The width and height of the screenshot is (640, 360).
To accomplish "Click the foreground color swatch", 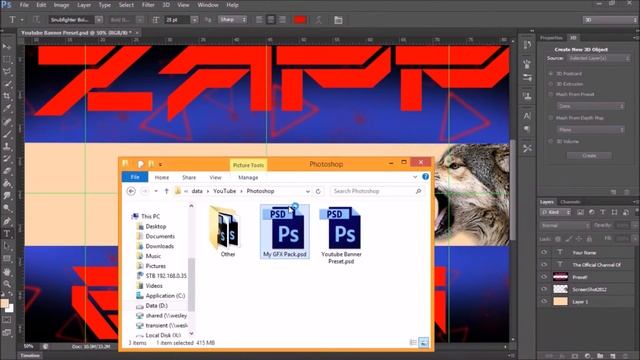I will pos(4,303).
